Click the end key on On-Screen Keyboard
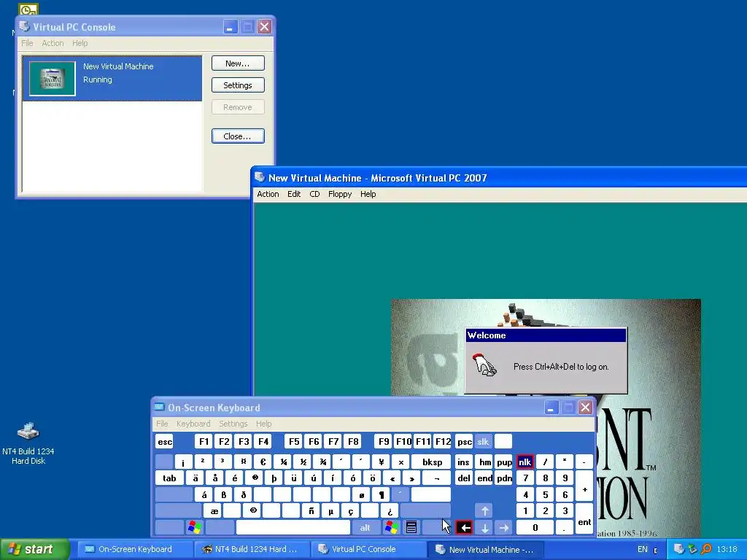Viewport: 747px width, 560px height. pos(484,478)
